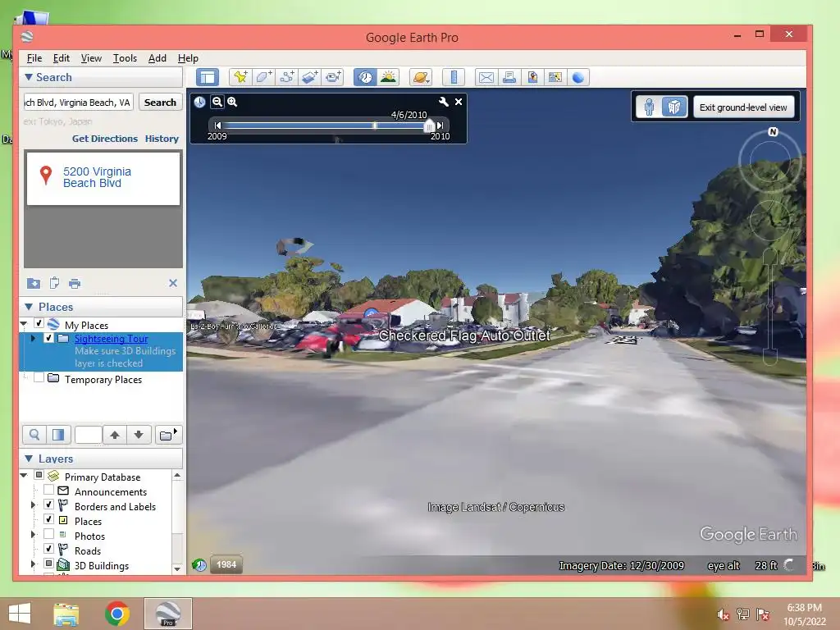
Task: Toggle the 3D Buildings layer checkbox
Action: pos(48,564)
